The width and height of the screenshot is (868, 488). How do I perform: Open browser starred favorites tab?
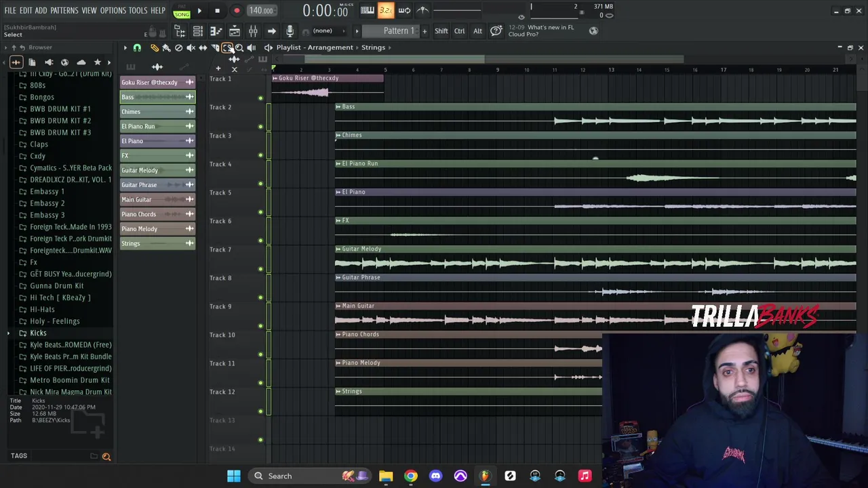tap(97, 62)
